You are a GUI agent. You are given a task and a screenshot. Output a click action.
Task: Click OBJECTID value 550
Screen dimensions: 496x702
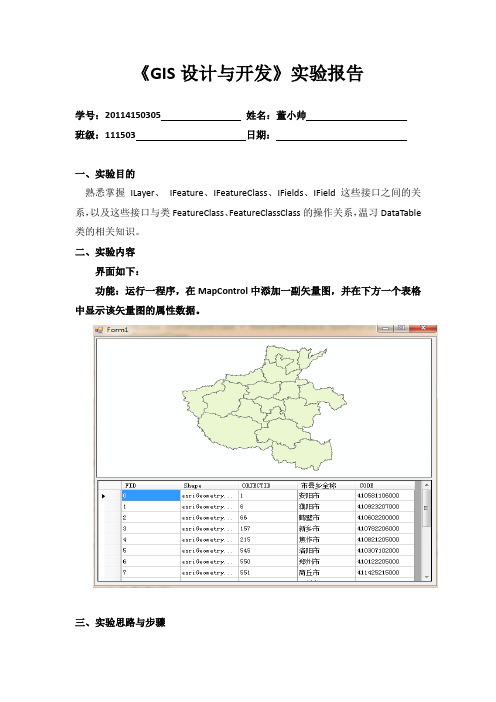click(268, 561)
